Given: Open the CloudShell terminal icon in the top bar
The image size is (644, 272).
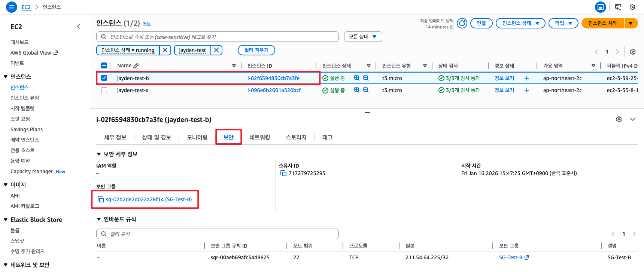Looking at the screenshot, I should [618, 7].
